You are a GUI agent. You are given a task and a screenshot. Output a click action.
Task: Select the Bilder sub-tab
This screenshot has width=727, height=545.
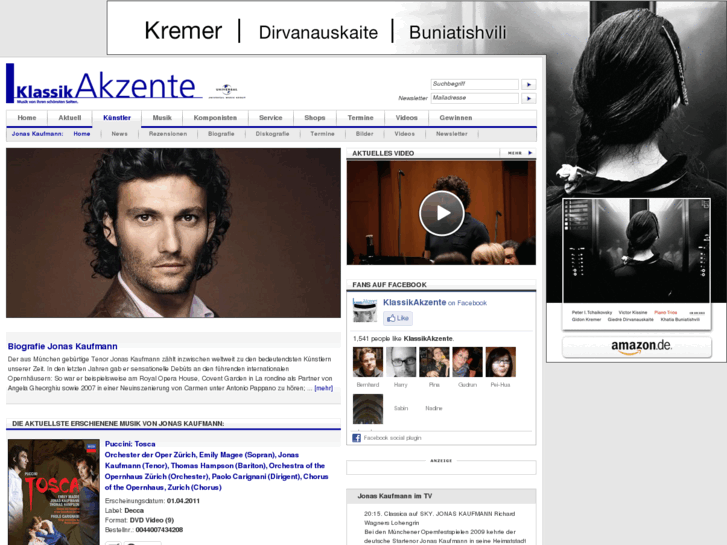point(364,134)
